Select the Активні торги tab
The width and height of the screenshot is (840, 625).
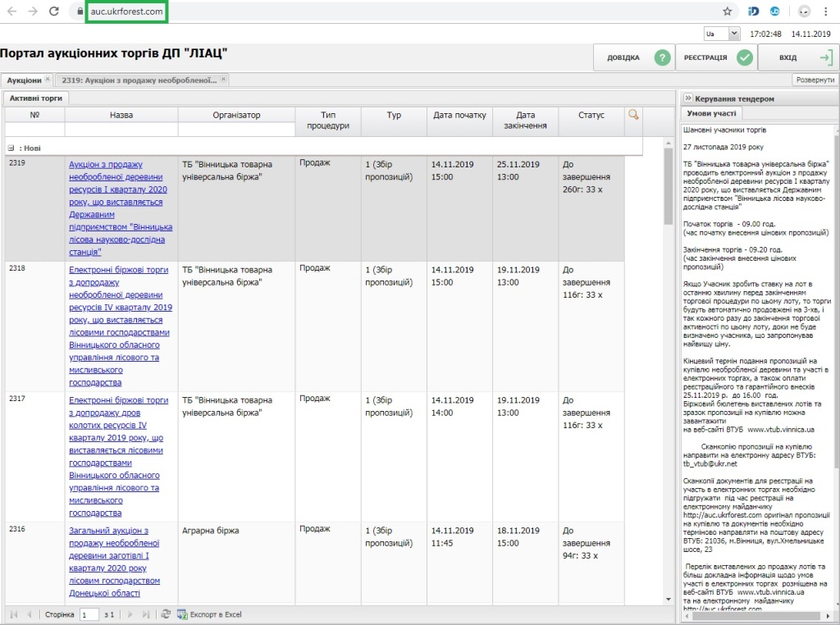36,98
